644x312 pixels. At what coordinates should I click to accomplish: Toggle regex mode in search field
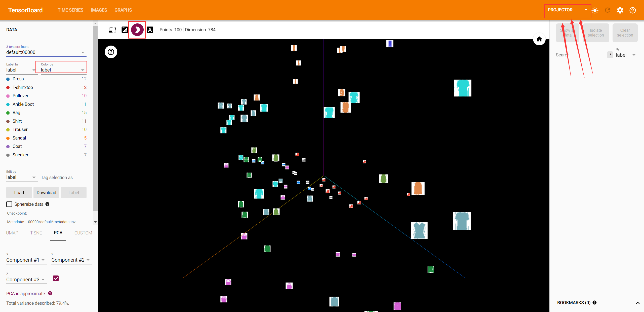coord(610,55)
